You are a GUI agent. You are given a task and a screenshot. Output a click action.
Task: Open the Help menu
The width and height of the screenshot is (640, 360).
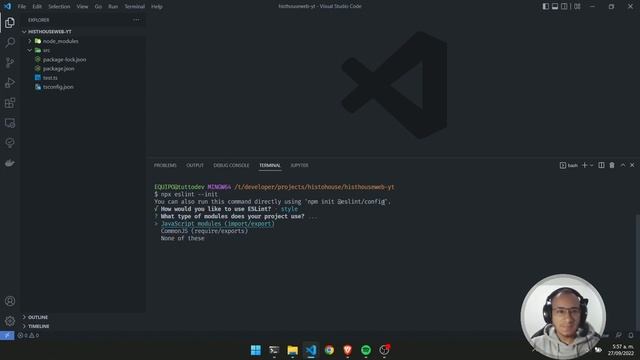(x=157, y=7)
